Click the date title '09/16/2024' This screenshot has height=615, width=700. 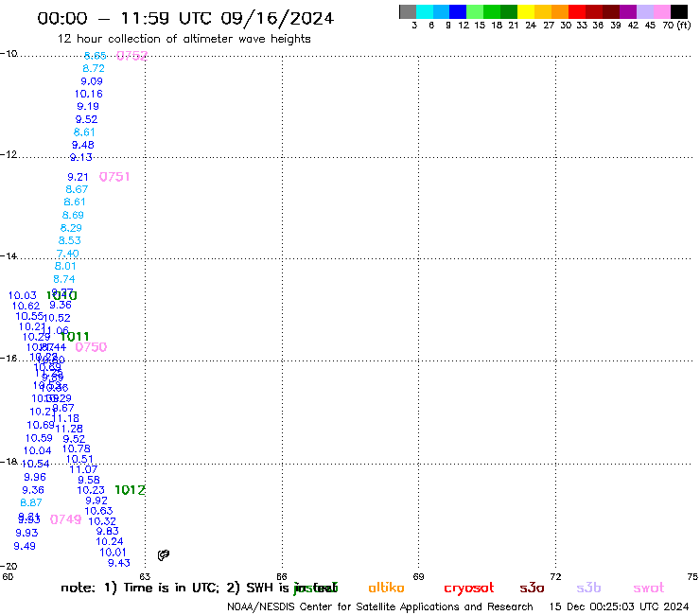coord(277,19)
